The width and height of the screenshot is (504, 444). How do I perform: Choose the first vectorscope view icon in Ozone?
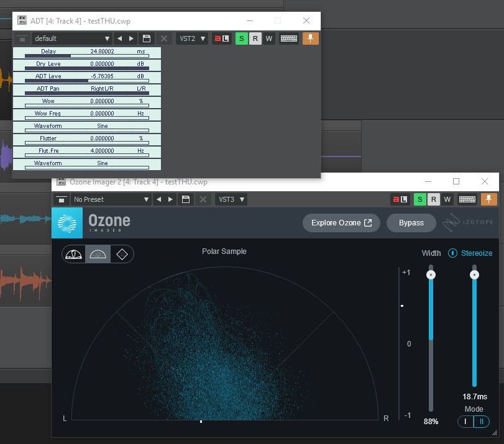(x=73, y=254)
